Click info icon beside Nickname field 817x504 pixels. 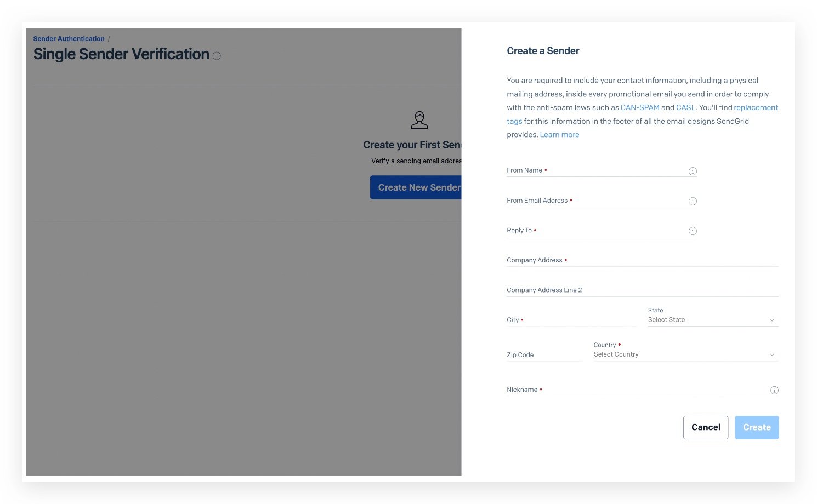tap(774, 390)
